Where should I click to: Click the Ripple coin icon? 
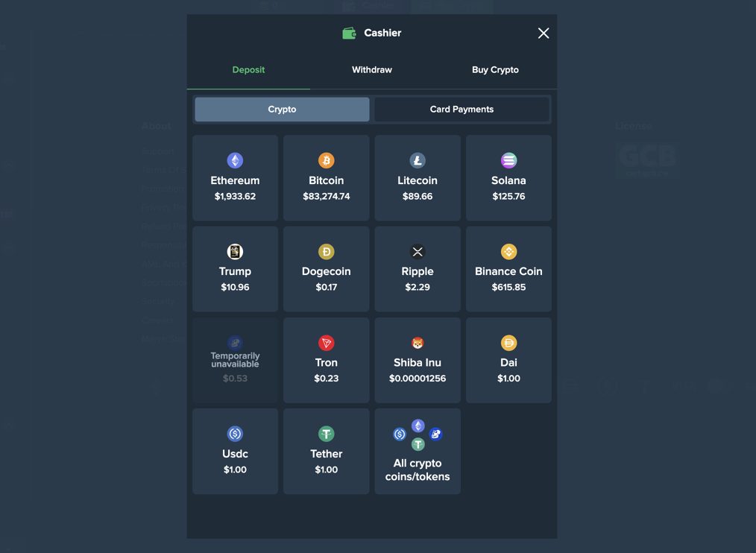coord(418,251)
